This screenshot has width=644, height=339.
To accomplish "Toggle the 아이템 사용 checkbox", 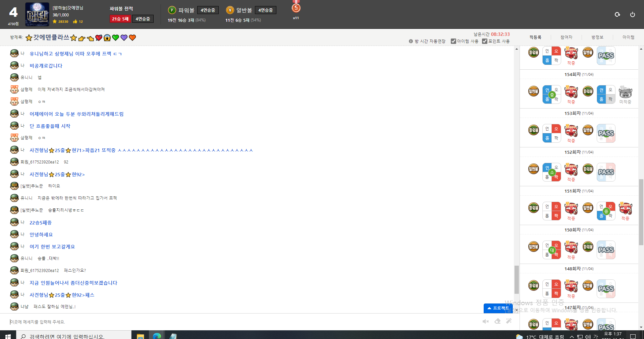I will point(453,41).
